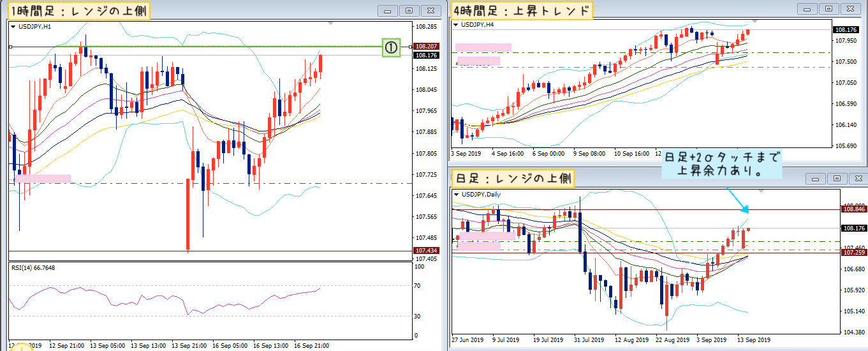Close the USDJPY H4 chart window
868x351 pixels.
850,9
